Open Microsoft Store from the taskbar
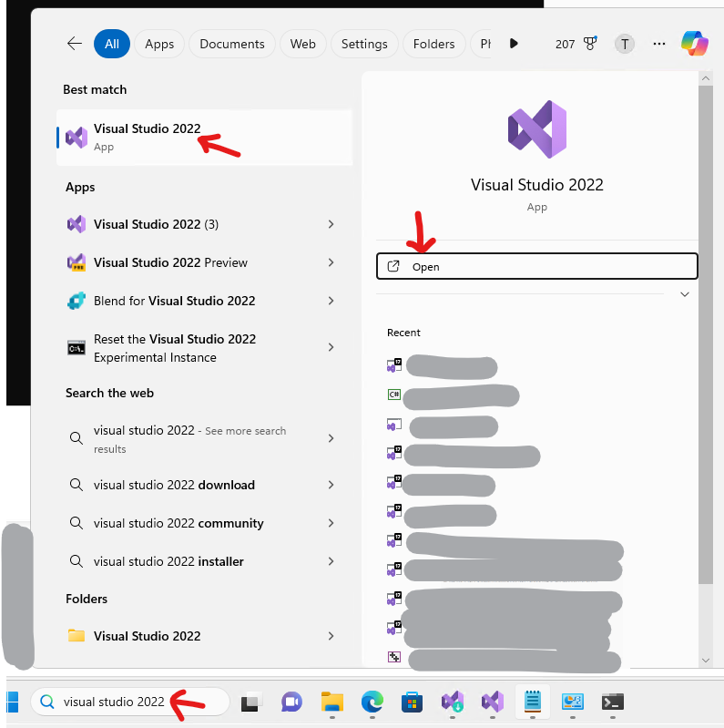This screenshot has height=728, width=724. click(x=413, y=702)
